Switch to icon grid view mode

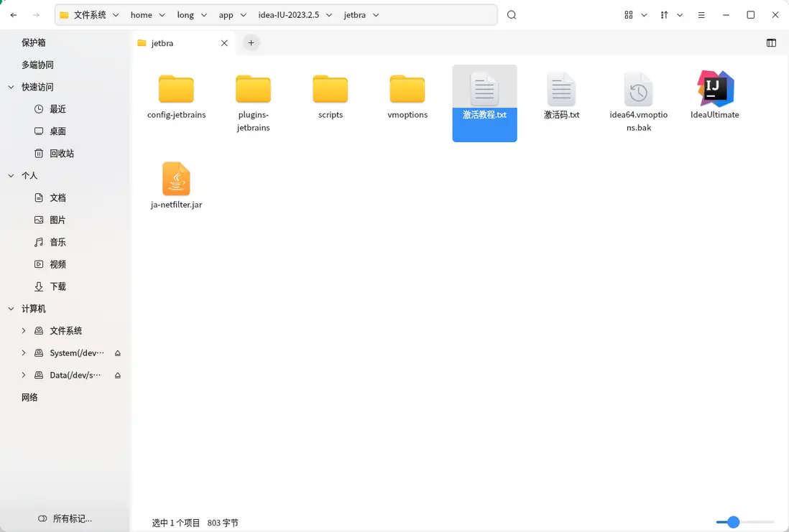pos(629,15)
